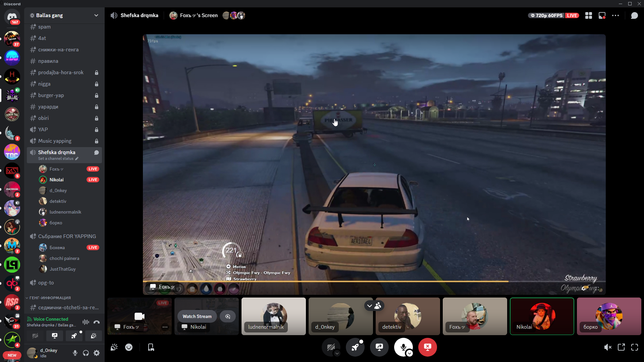
Task: Toggle noise suppression waveform icon
Action: click(86, 322)
